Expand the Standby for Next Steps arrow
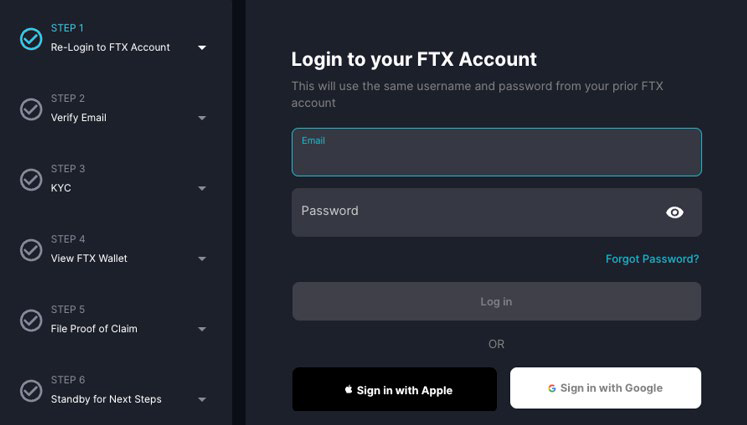Viewport: 747px width, 425px height. (202, 400)
